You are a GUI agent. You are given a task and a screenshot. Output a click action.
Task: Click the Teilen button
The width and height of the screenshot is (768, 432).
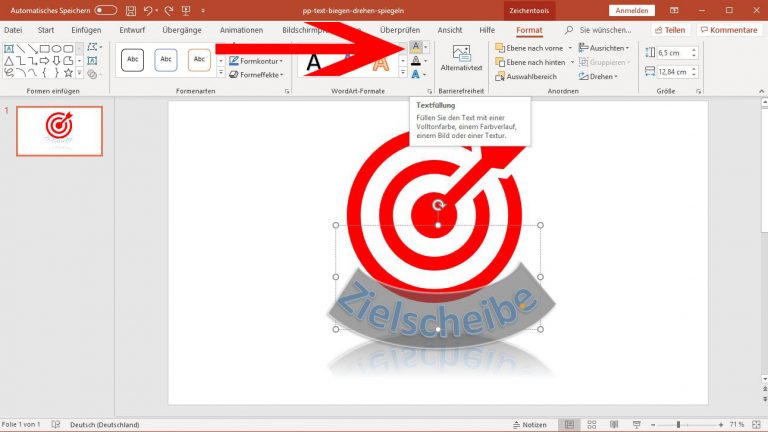click(668, 30)
